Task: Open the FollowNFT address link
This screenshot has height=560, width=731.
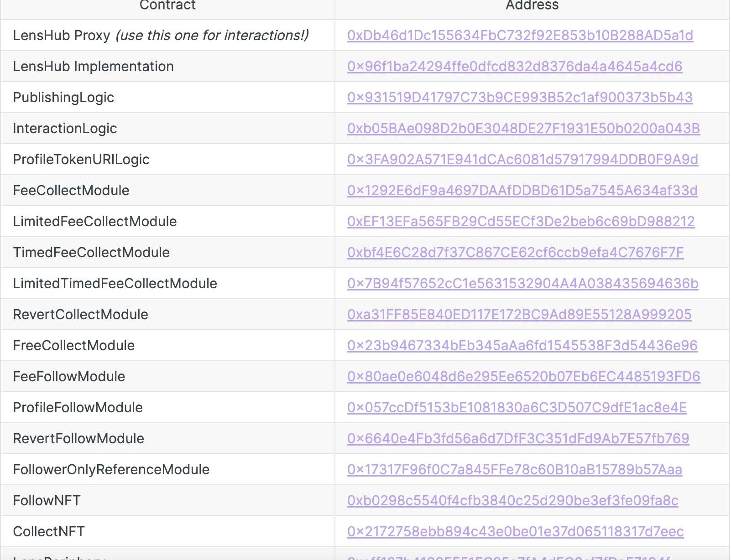Action: click(x=512, y=501)
